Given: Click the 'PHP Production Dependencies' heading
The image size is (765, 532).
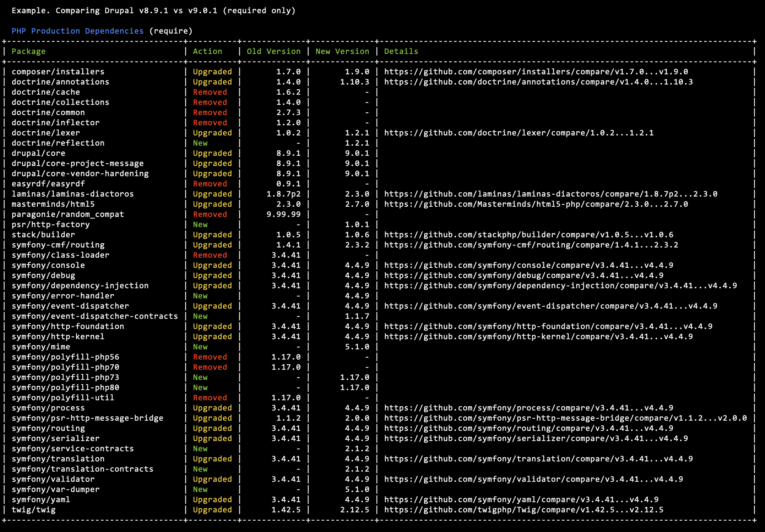Looking at the screenshot, I should [x=78, y=31].
